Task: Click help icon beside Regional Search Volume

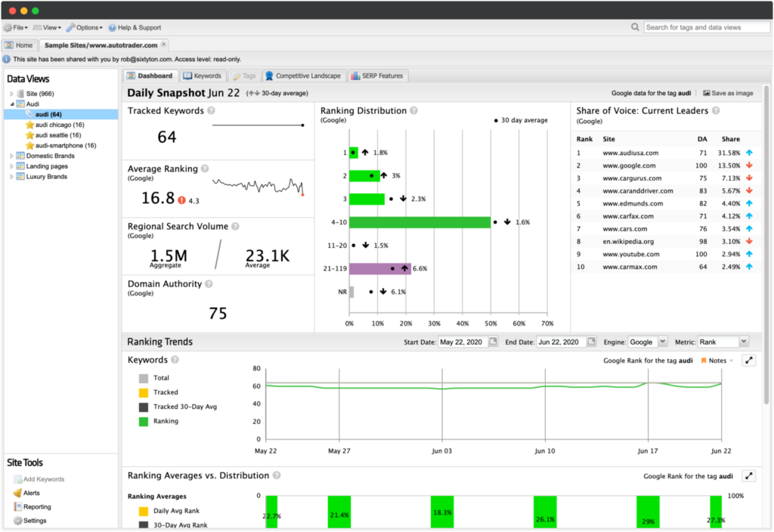Action: [236, 226]
